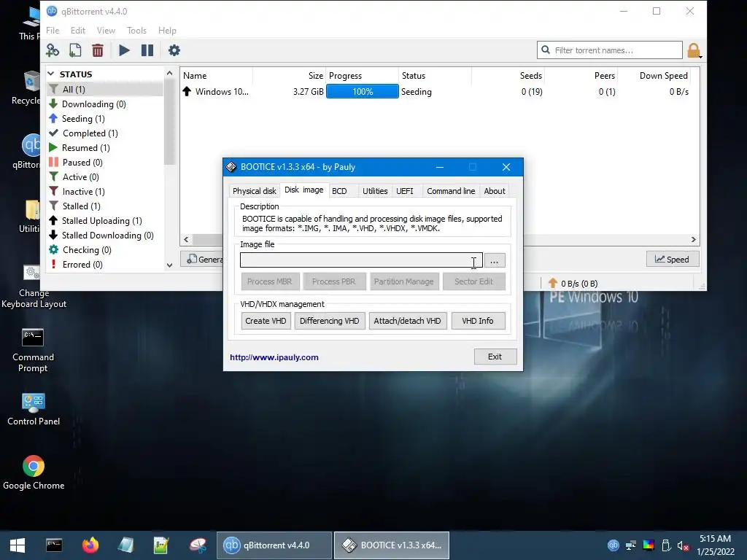747x560 pixels.
Task: Open the Speed tab in qBittorrent
Action: click(672, 259)
